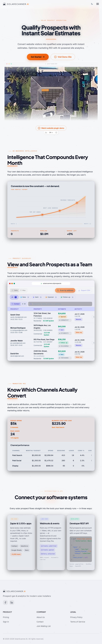Viewport: 102px width, 644px height.
Task: Click the Get Started button
Action: (x=38, y=57)
